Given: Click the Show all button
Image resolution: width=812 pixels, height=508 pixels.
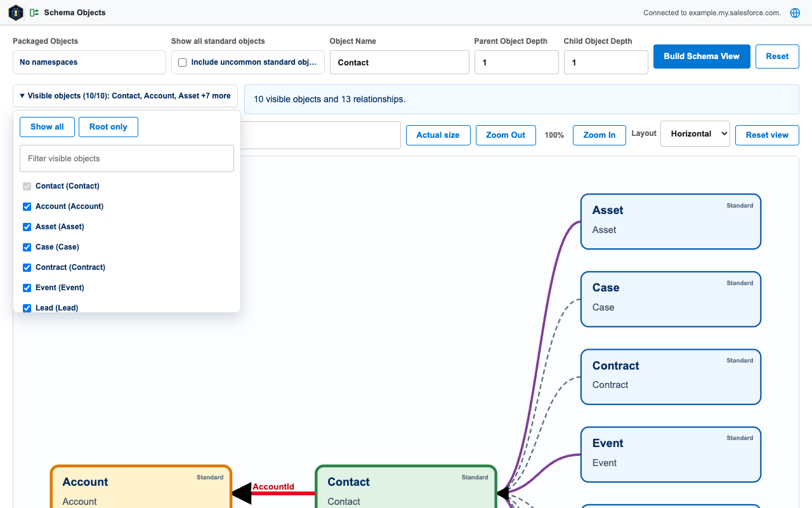Looking at the screenshot, I should click(x=47, y=127).
